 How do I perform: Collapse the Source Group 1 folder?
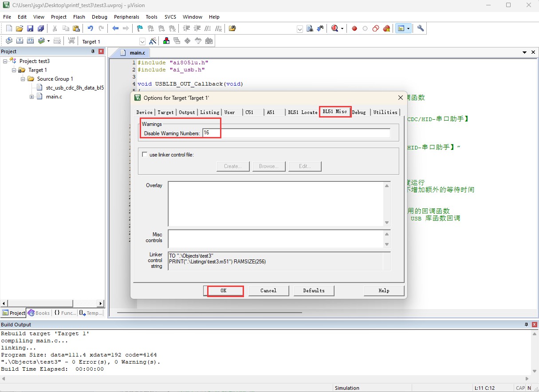coord(23,79)
